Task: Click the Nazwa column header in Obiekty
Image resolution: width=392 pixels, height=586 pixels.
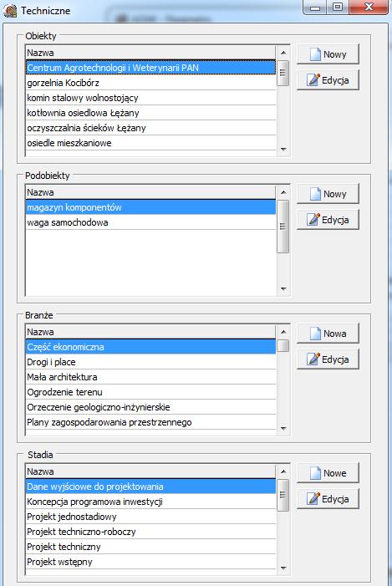Action: click(x=150, y=53)
